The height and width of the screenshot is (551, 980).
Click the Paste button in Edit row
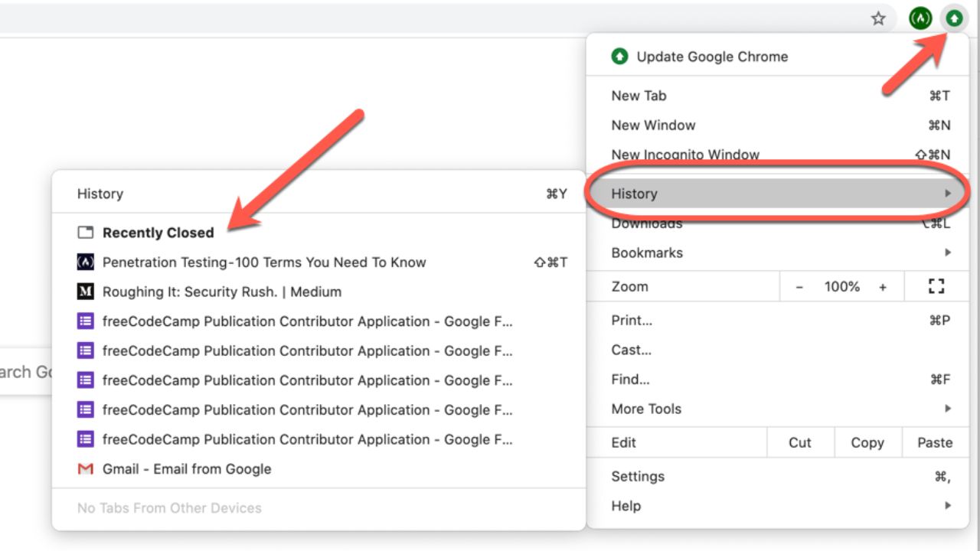(934, 443)
